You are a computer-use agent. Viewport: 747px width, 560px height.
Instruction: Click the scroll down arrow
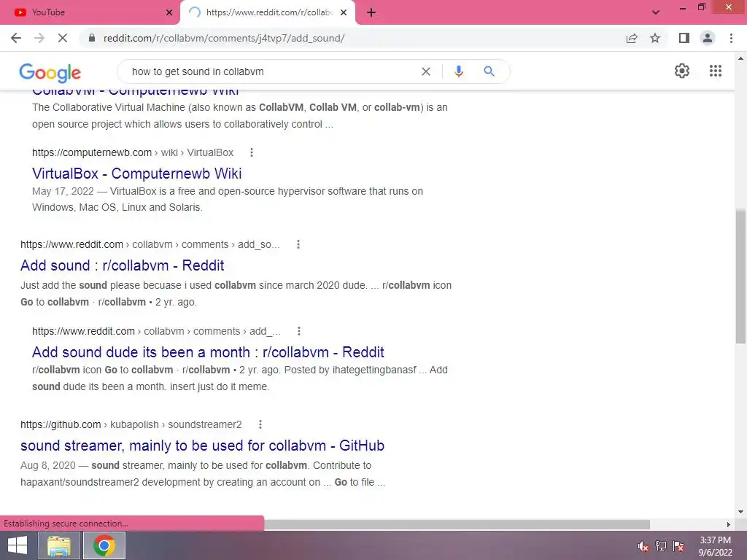tap(740, 512)
